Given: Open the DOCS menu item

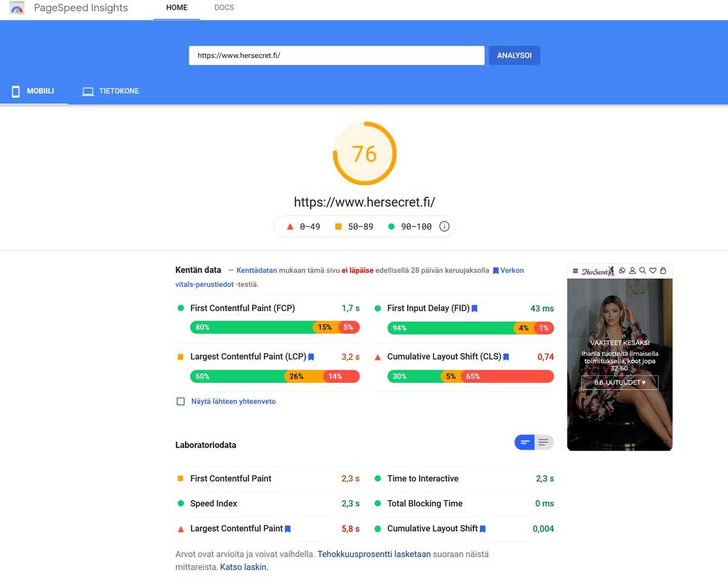Looking at the screenshot, I should click(x=224, y=8).
